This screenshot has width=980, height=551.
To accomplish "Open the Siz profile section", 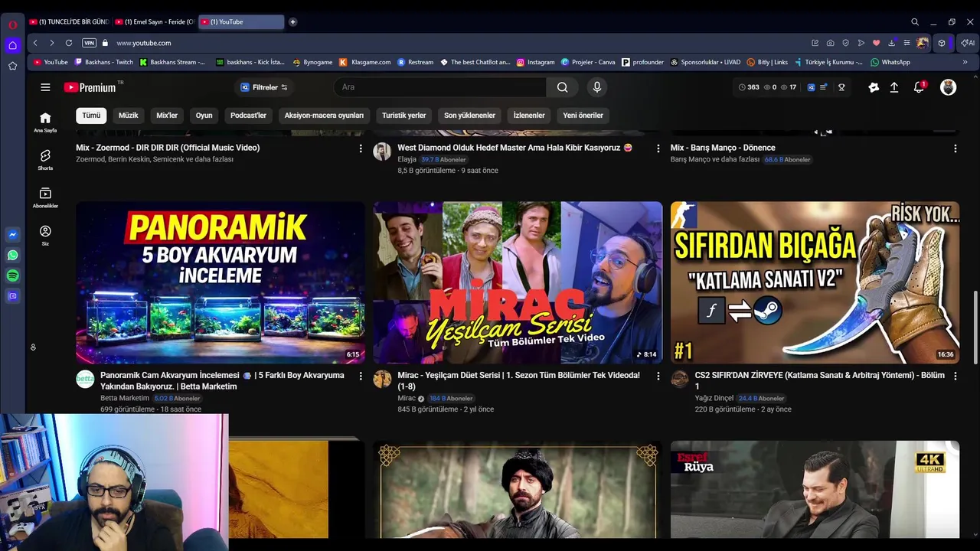I will pos(45,235).
